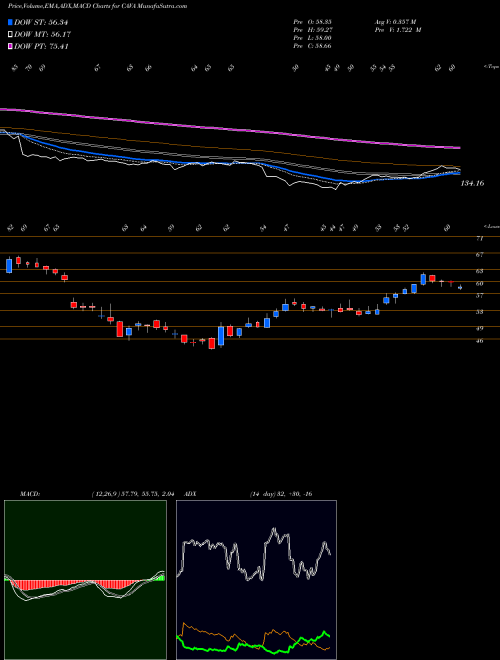Screen dimensions: 500x660
Task: Click the 46 price axis label
Action: tap(479, 341)
